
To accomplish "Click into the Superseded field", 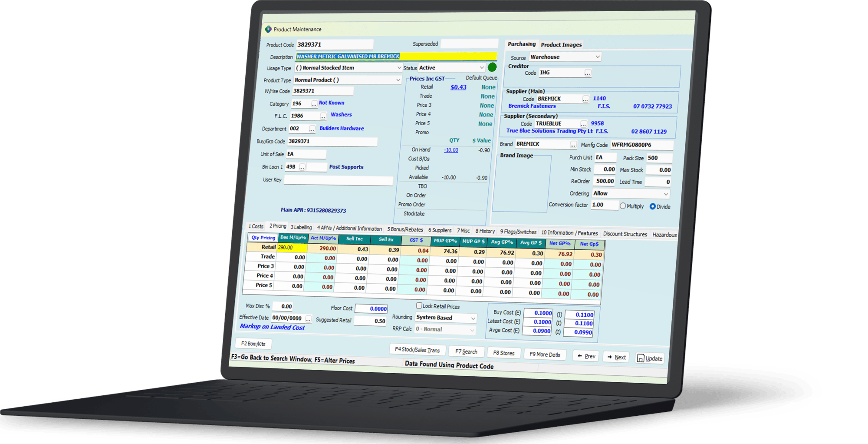I will coord(469,43).
